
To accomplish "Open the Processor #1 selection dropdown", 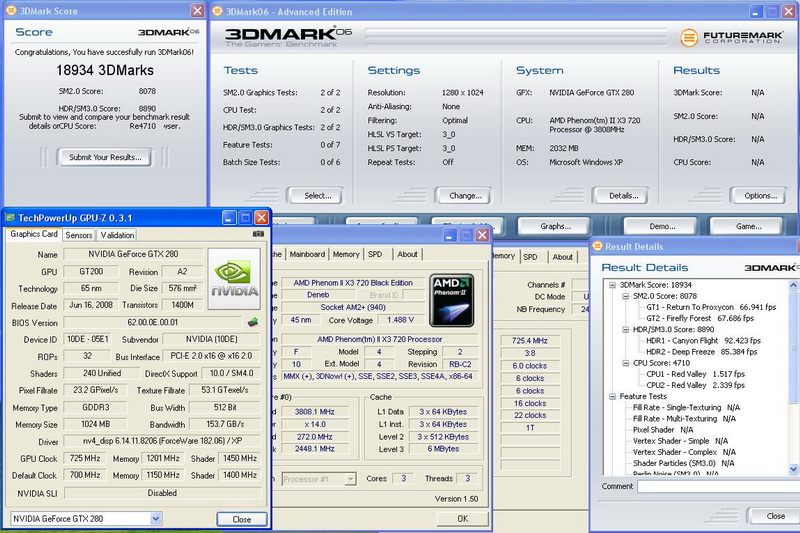I will tap(350, 479).
